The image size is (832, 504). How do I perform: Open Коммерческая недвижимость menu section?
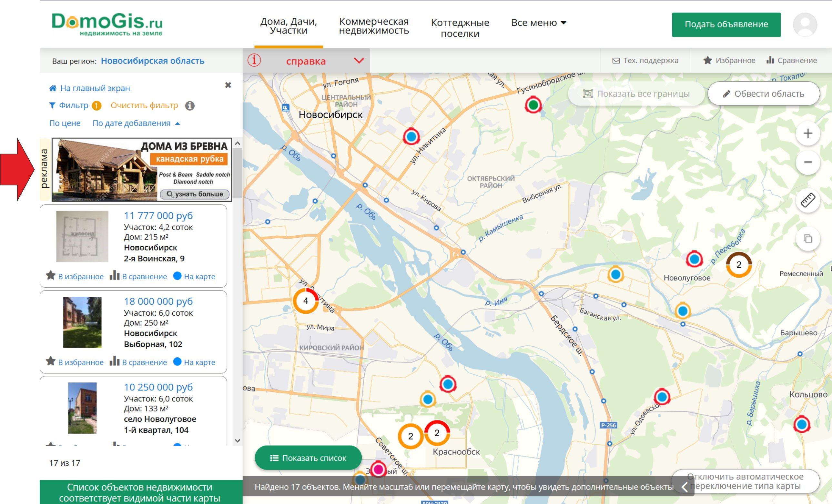374,26
